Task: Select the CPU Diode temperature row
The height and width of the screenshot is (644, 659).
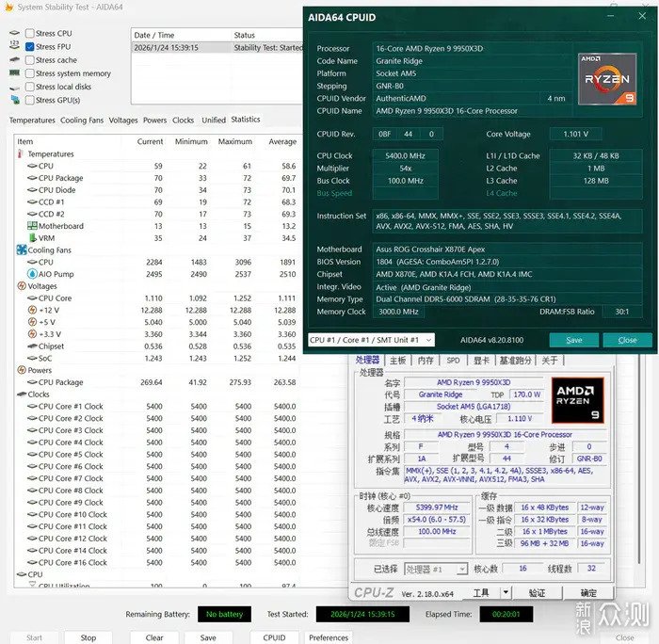Action: [157, 190]
